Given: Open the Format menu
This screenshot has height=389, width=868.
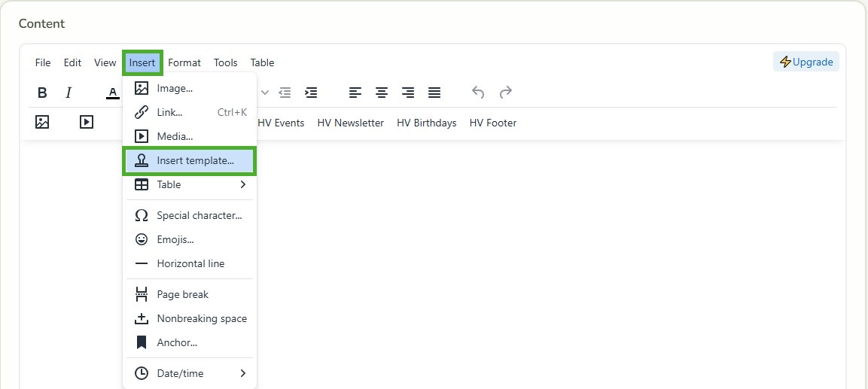Looking at the screenshot, I should coord(184,62).
